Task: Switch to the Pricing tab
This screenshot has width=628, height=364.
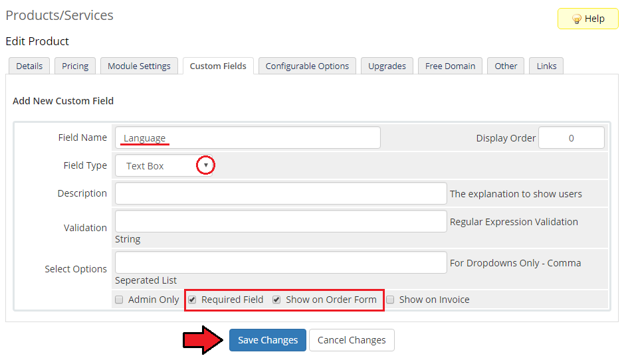Action: pos(75,66)
